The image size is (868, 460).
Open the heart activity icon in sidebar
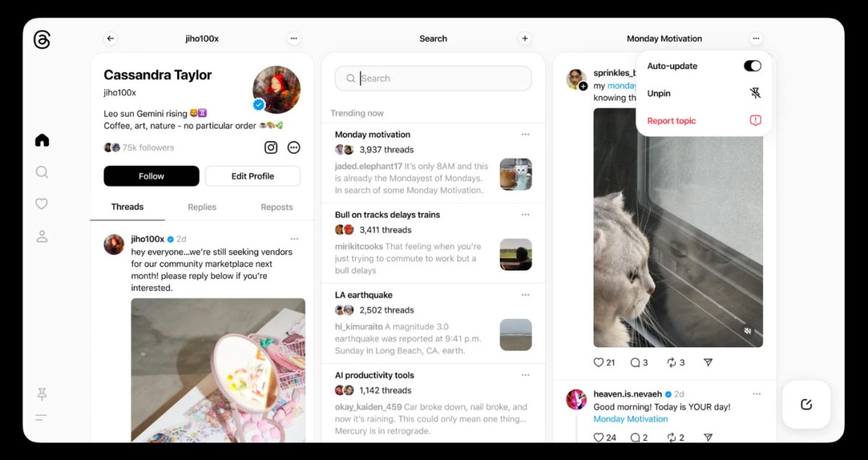coord(42,204)
